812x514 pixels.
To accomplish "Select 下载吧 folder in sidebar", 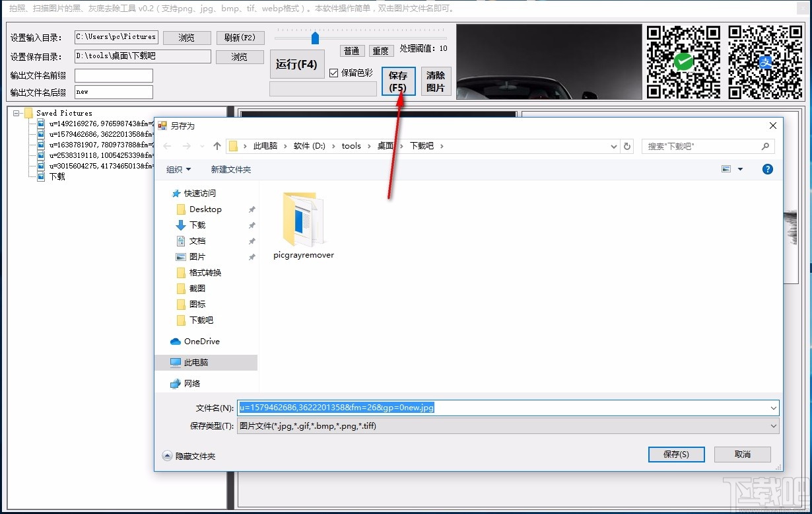I will point(201,320).
